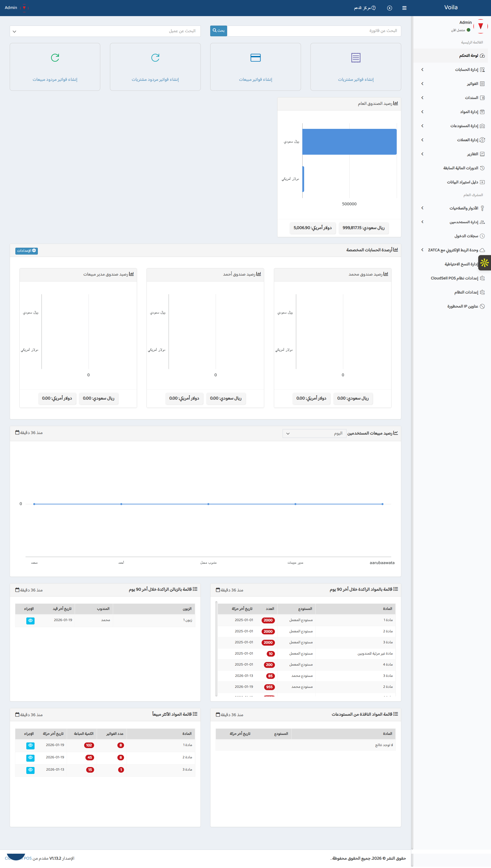
Task: Expand إدارة المستودعات sidebar menu
Action: click(451, 126)
